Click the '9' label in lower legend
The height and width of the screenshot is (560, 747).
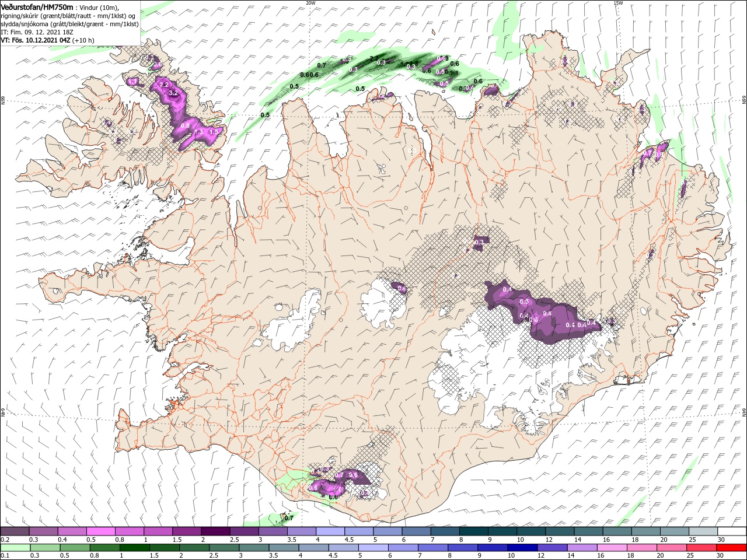point(479,556)
